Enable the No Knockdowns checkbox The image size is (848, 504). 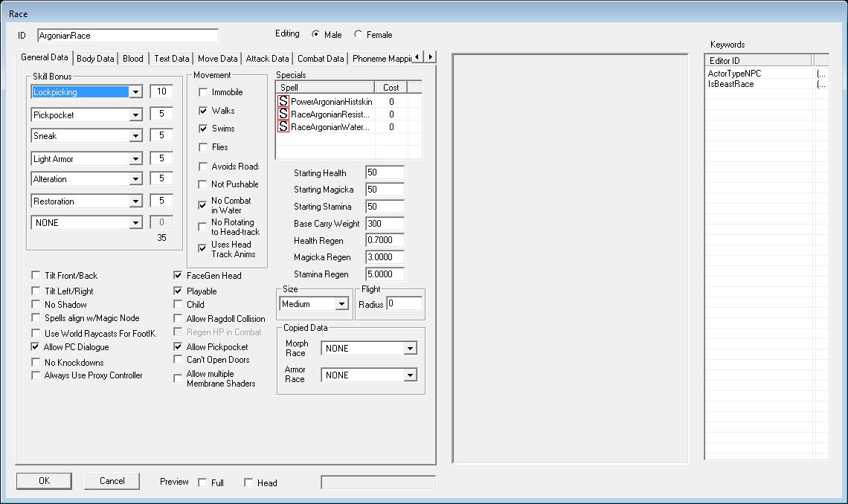point(36,362)
